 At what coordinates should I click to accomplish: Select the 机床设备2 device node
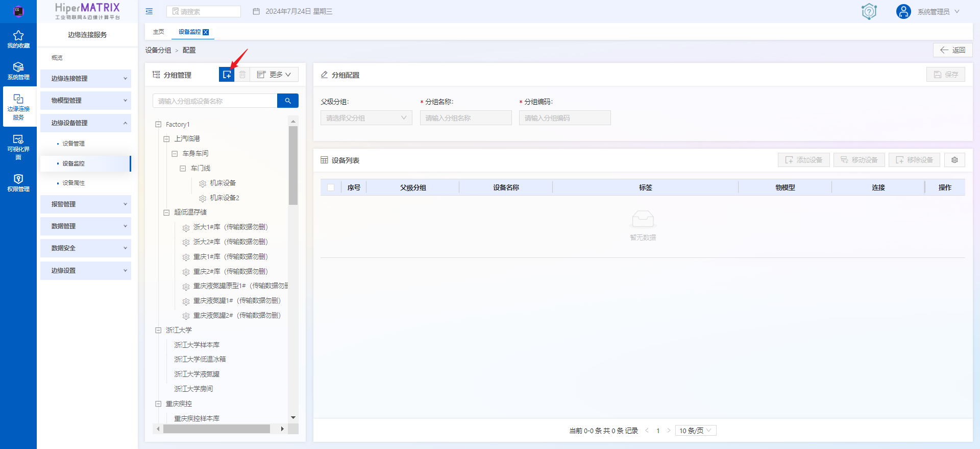[225, 198]
